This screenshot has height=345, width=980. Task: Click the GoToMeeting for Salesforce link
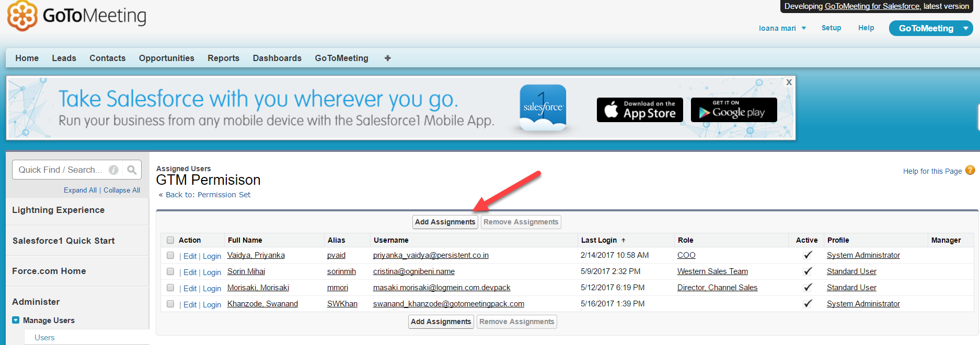click(x=872, y=6)
